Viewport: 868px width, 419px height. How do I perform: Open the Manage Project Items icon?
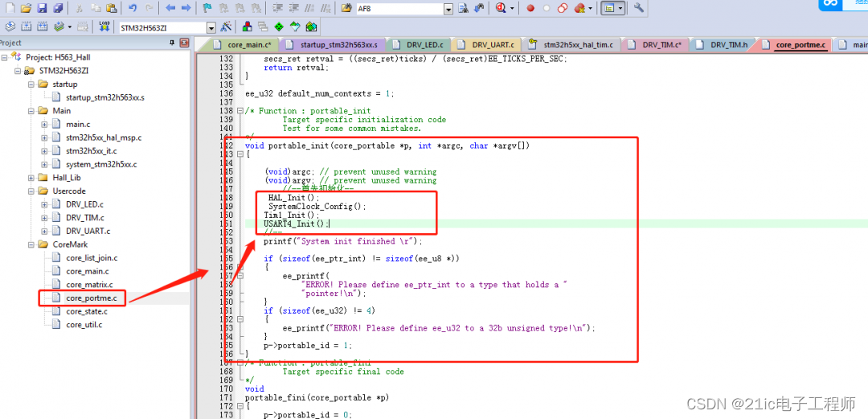coord(247,27)
